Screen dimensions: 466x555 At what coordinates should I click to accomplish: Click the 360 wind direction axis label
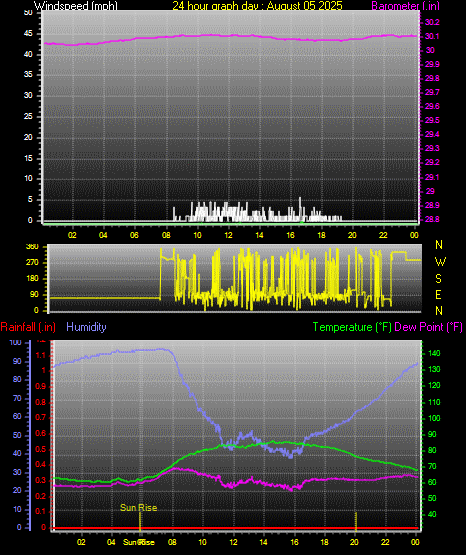point(33,247)
